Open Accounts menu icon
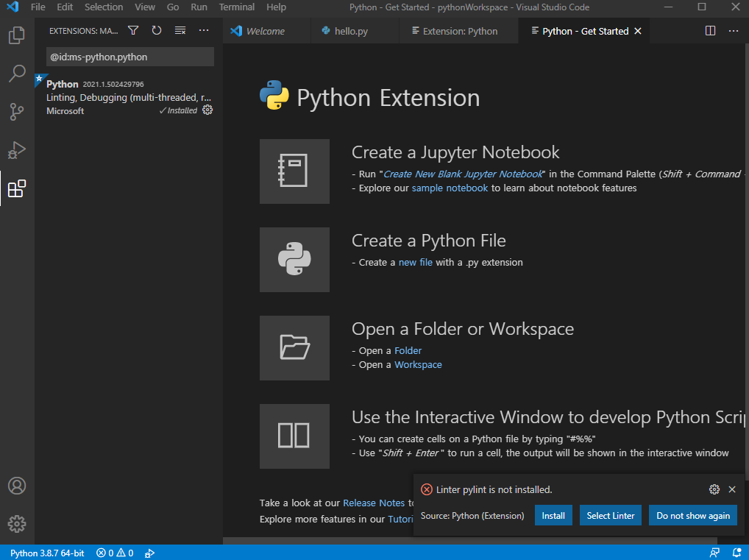Viewport: 749px width, 560px height. (17, 486)
